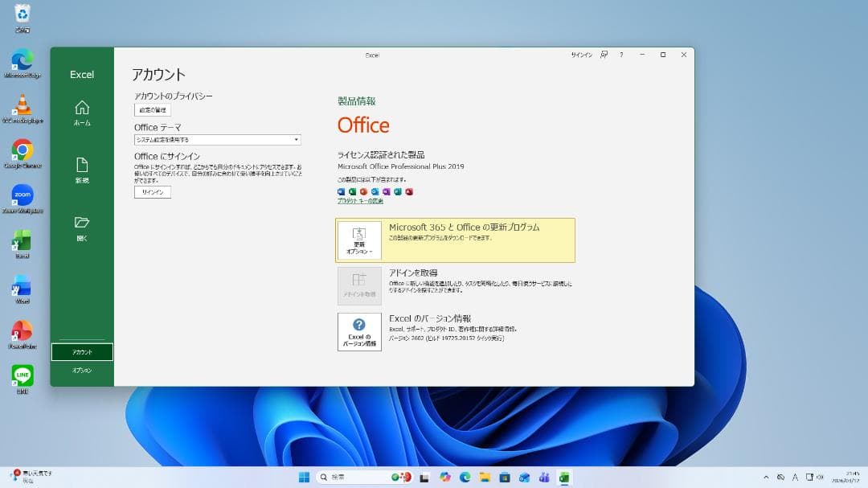Open the 更新オプション dropdown button

tap(359, 240)
